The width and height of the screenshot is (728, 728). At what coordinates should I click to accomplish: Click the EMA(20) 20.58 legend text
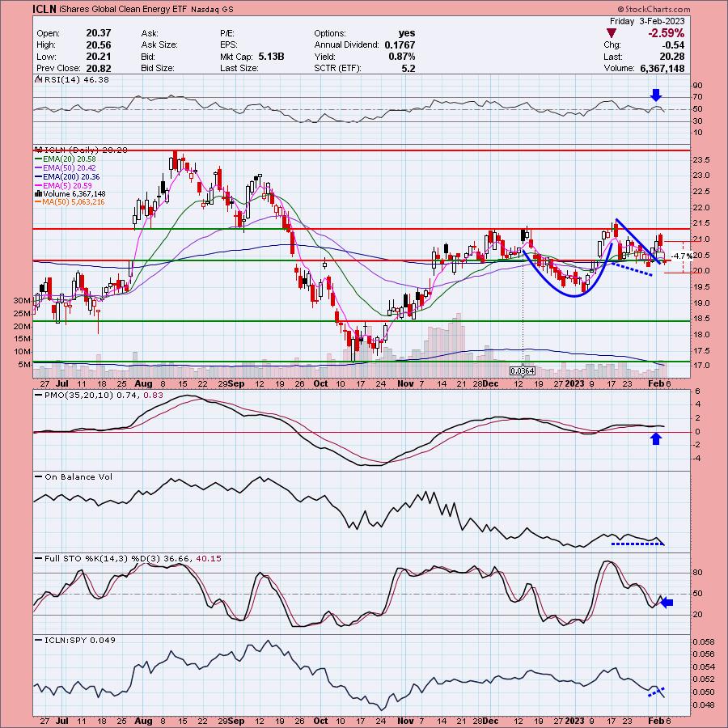tap(70, 159)
